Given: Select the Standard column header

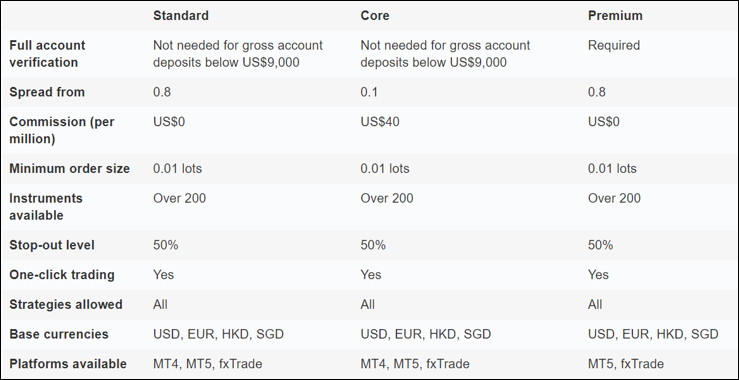Looking at the screenshot, I should (181, 16).
